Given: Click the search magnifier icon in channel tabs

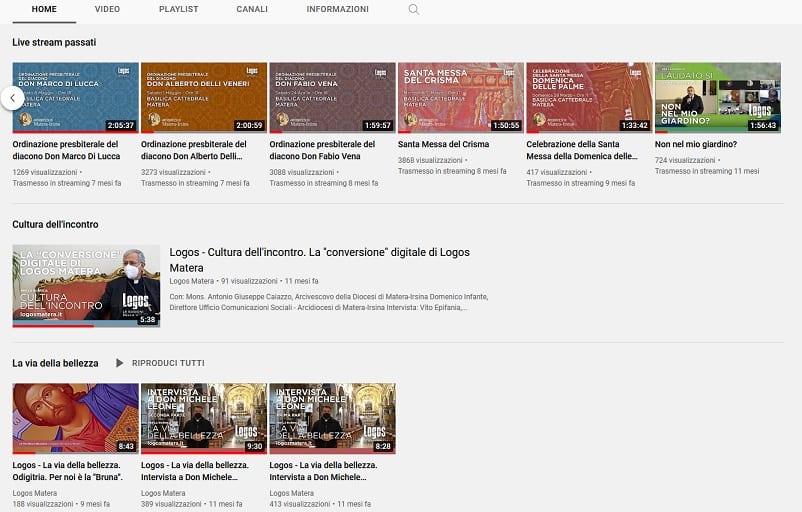Looking at the screenshot, I should [x=414, y=10].
